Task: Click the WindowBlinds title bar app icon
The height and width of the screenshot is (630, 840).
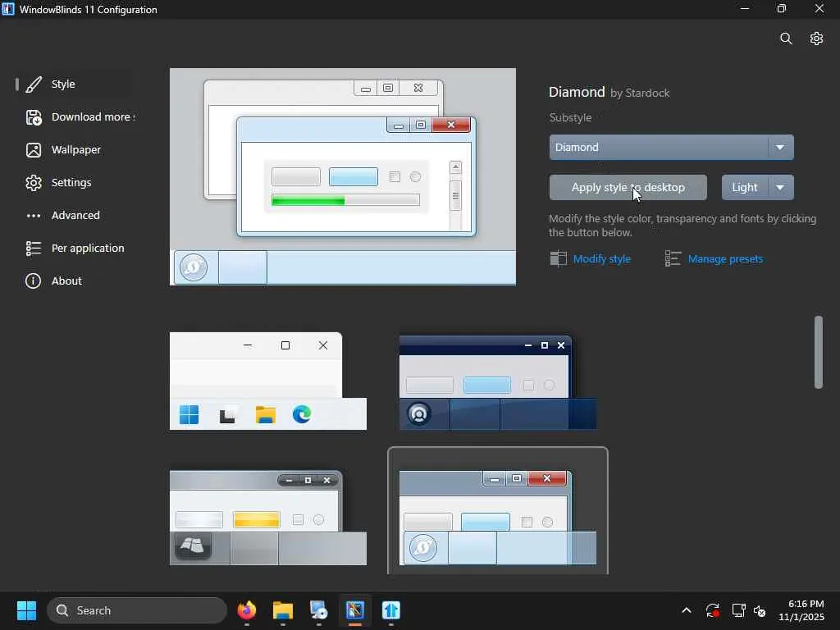Action: point(8,9)
